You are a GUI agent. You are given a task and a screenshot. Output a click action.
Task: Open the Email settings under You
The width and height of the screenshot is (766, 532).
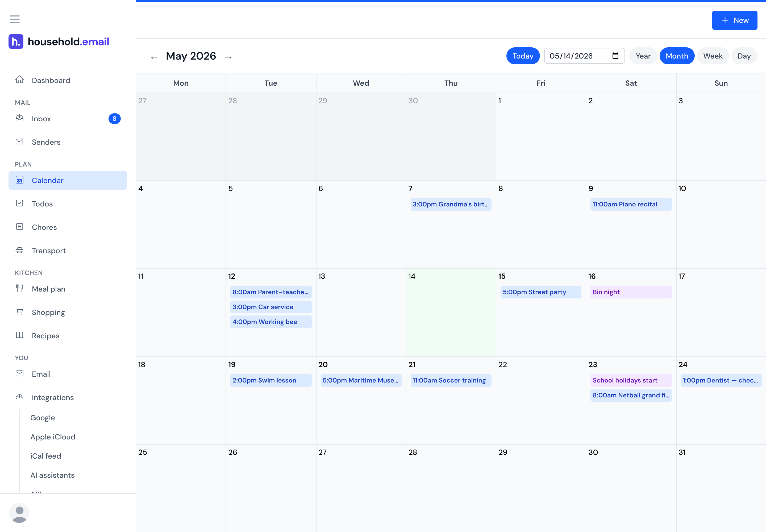pos(68,374)
